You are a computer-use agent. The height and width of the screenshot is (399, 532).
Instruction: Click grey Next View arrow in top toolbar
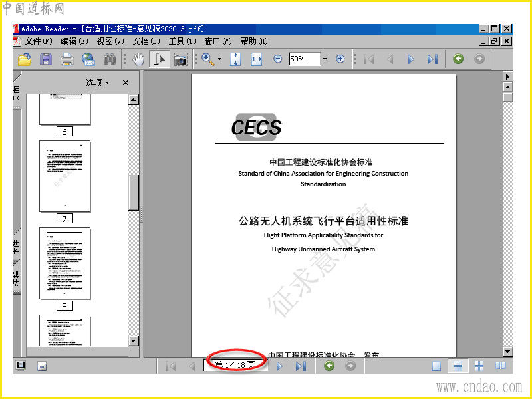pos(479,59)
